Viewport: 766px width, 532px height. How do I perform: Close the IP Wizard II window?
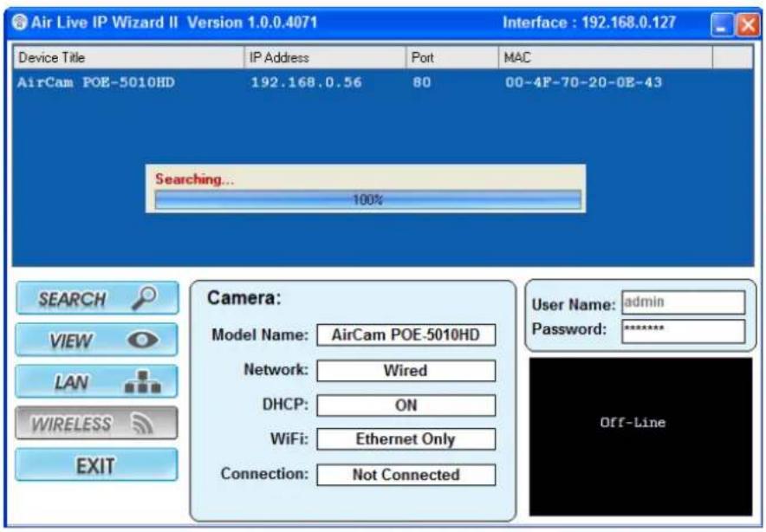pyautogui.click(x=748, y=24)
